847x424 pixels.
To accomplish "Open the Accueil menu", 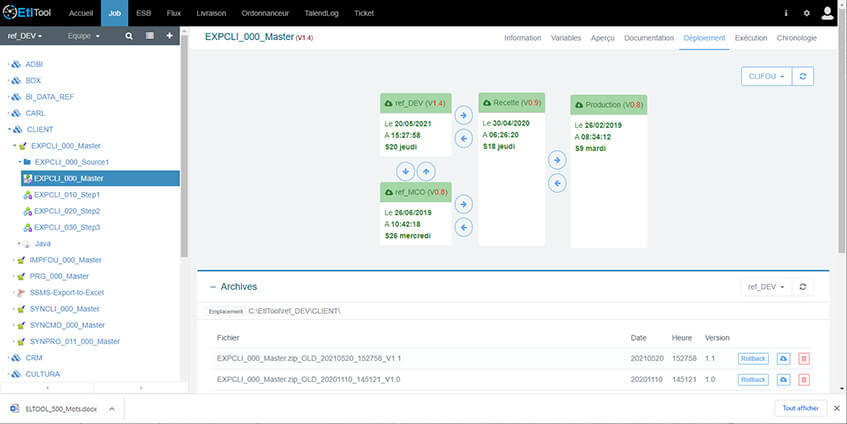I will pyautogui.click(x=81, y=13).
